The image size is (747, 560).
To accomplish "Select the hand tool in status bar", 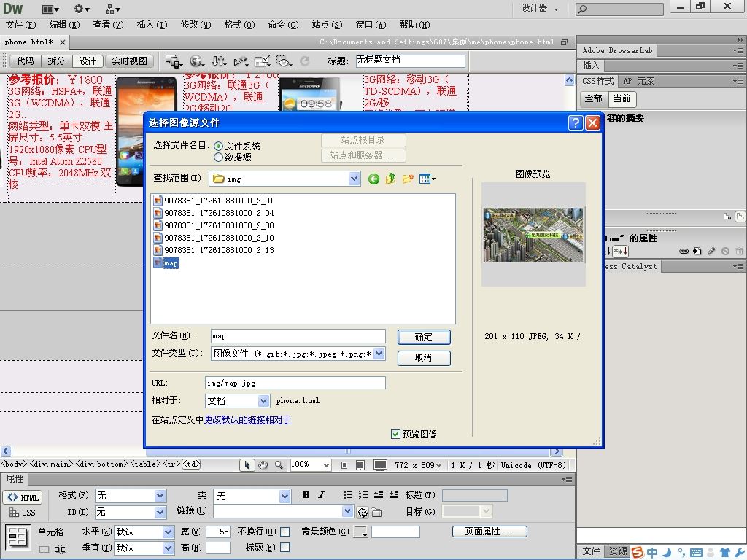I will click(263, 464).
